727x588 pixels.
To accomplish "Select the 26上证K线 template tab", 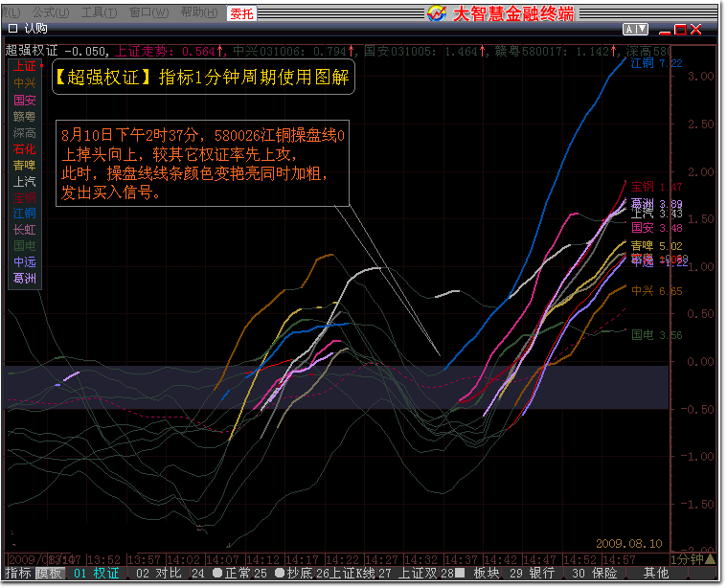I will pyautogui.click(x=346, y=574).
